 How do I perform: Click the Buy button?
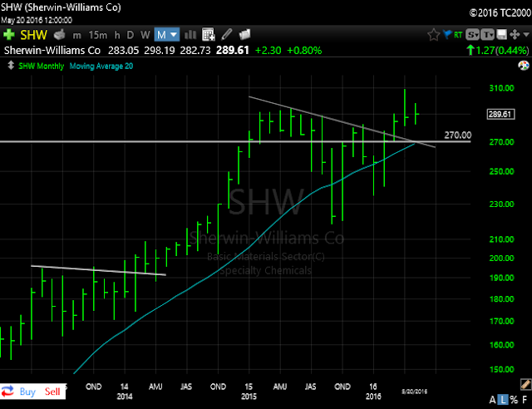tap(27, 392)
